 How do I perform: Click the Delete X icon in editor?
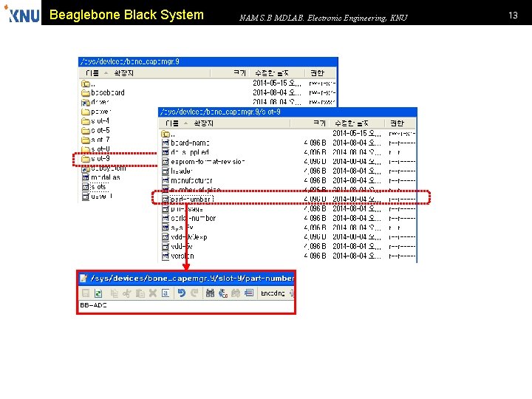click(153, 293)
